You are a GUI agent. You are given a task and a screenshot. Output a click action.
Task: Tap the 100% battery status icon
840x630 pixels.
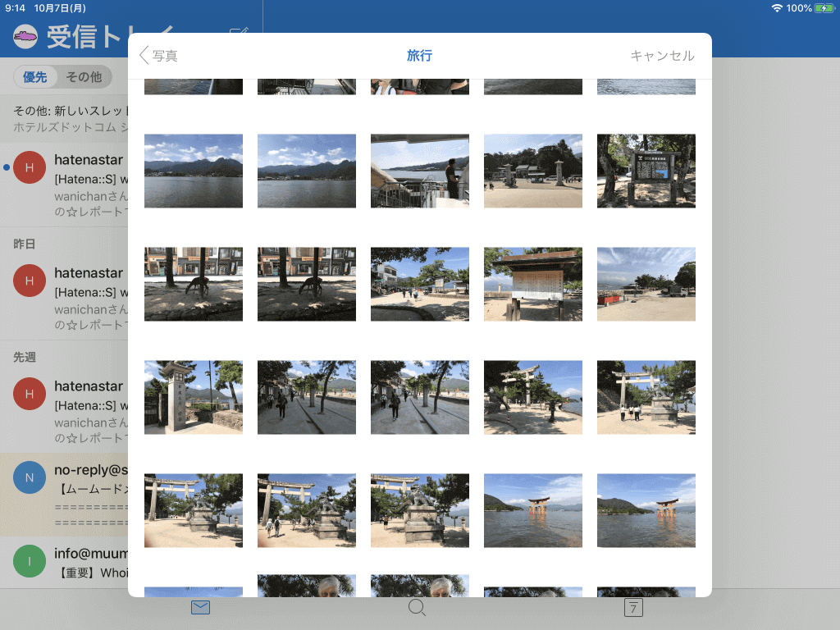pos(824,8)
